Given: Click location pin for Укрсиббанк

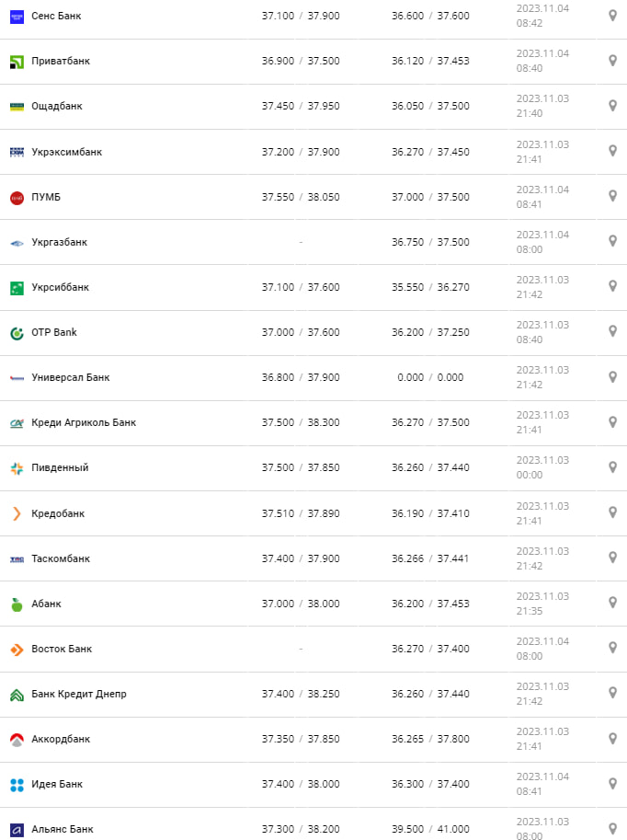Looking at the screenshot, I should 612,286.
